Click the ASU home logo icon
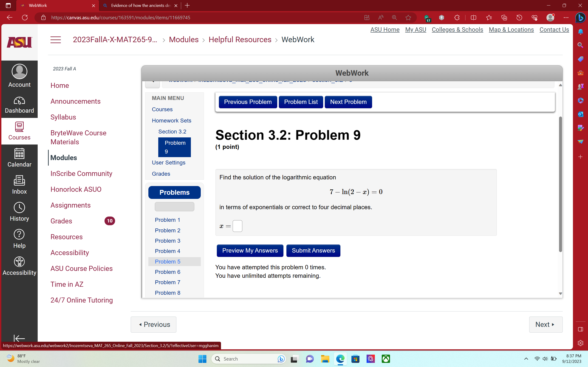Screen dimensions: 588x367 tap(19, 42)
